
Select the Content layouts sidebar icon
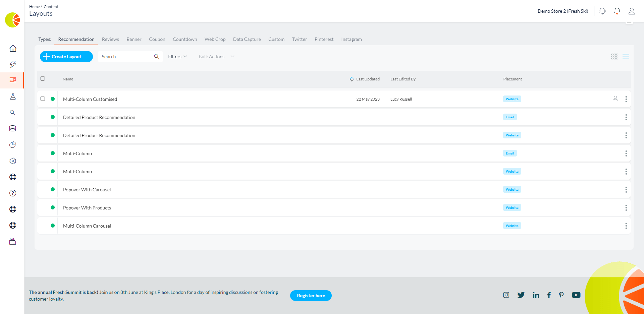[x=13, y=80]
